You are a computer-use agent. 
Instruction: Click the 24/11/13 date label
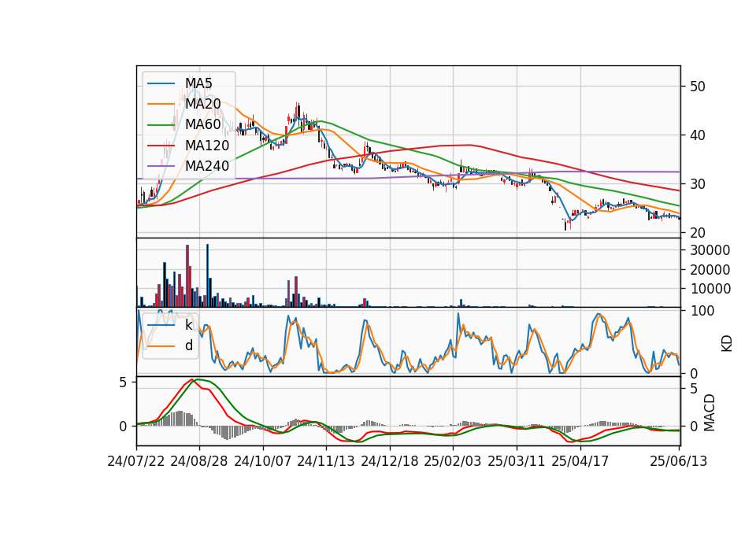tap(326, 461)
